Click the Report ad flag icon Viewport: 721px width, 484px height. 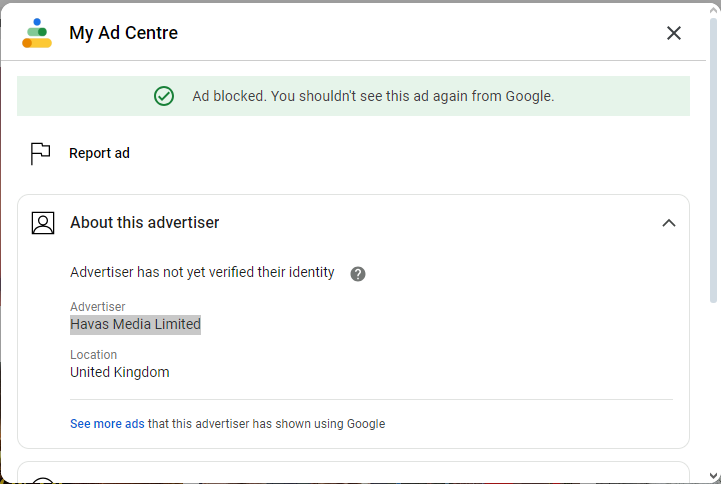tap(40, 153)
